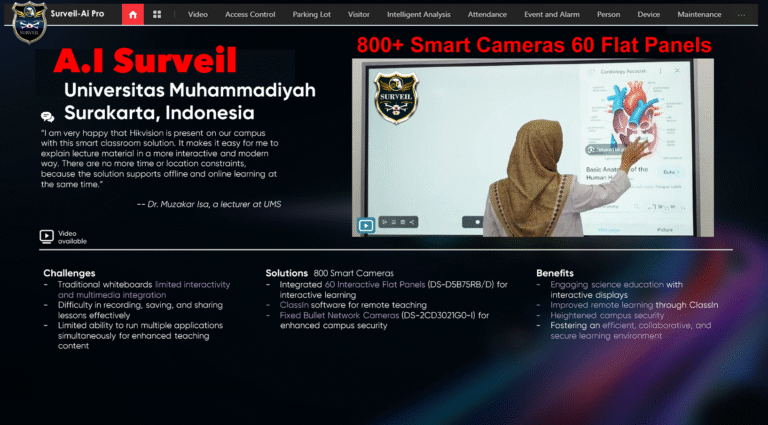Click 'limited interactivity' highlighted text
This screenshot has width=768, height=425.
coord(192,284)
